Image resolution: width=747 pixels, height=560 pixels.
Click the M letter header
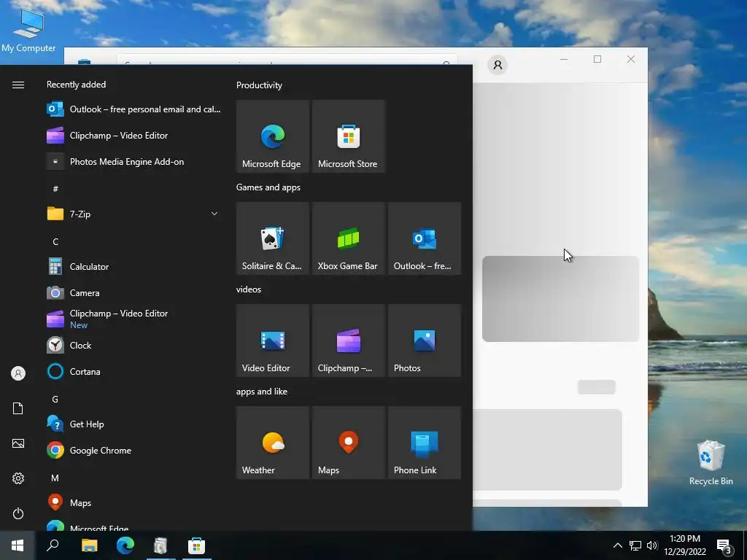click(55, 478)
